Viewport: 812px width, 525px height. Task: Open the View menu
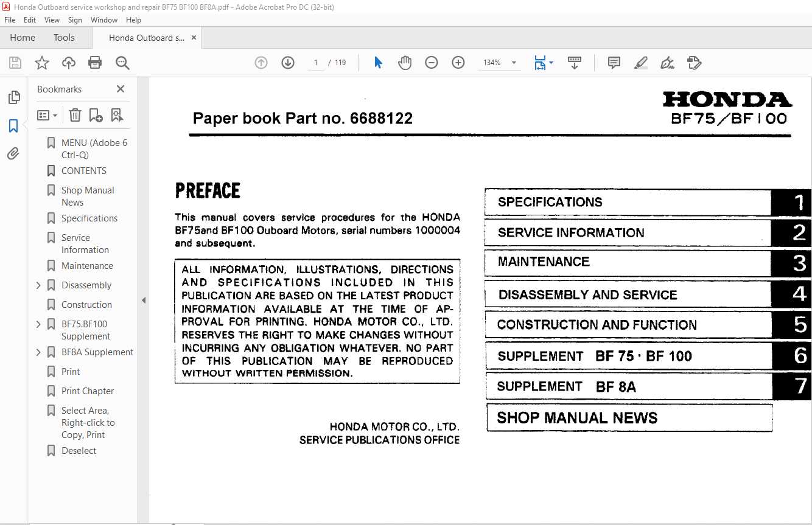[52, 20]
